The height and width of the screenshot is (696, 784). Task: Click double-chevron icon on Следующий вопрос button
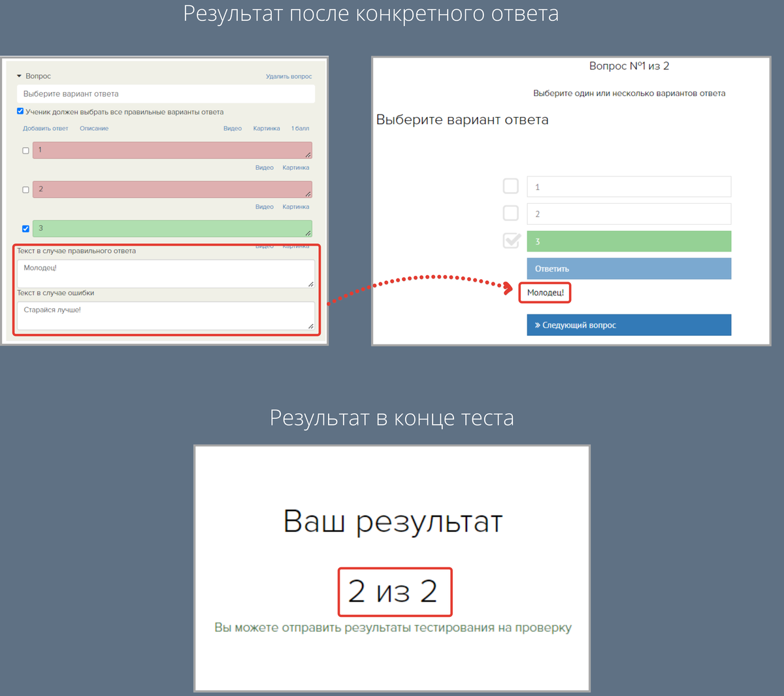[538, 325]
